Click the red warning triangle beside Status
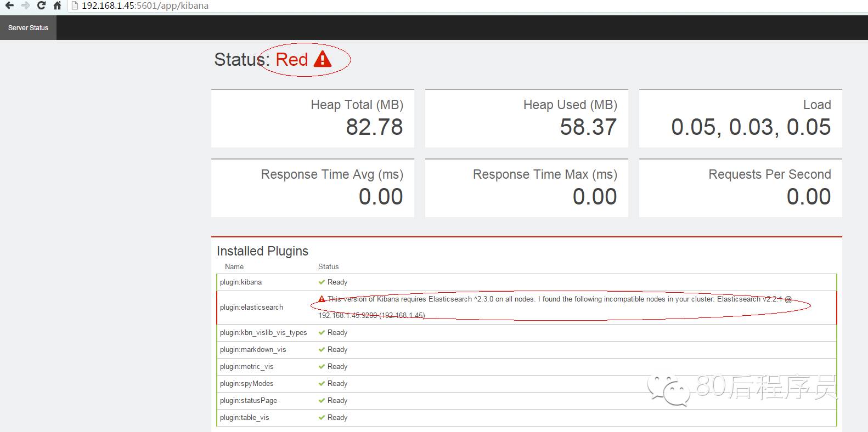Screen dimensions: 868x432 323,59
